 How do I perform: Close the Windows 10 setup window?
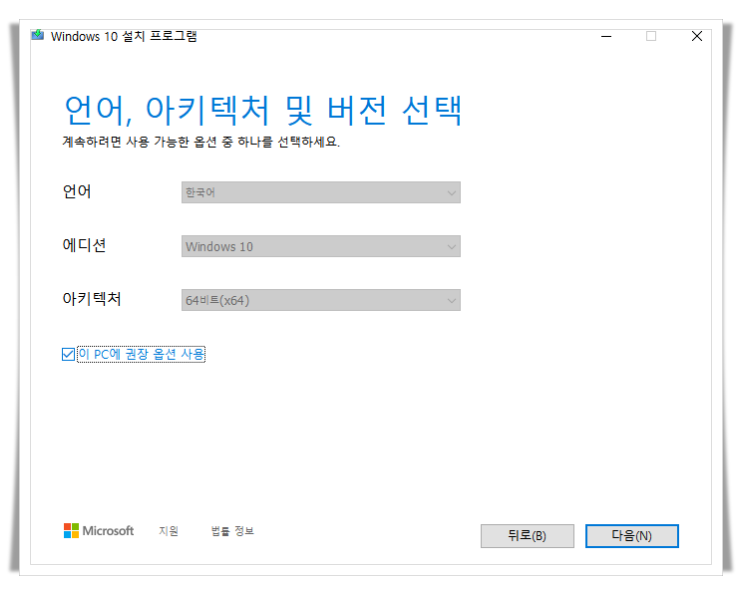[x=697, y=36]
